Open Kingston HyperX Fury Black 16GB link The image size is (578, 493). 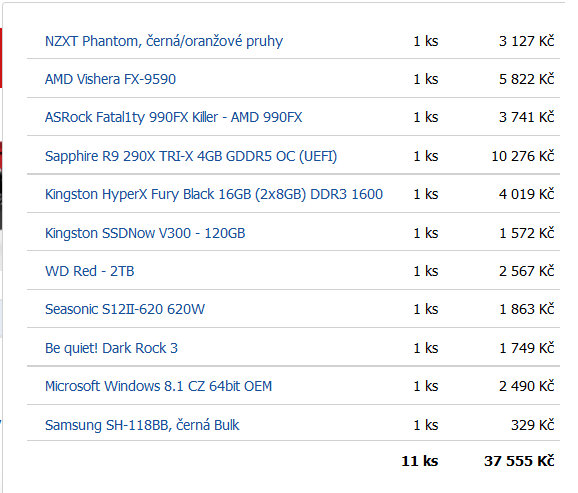[214, 194]
